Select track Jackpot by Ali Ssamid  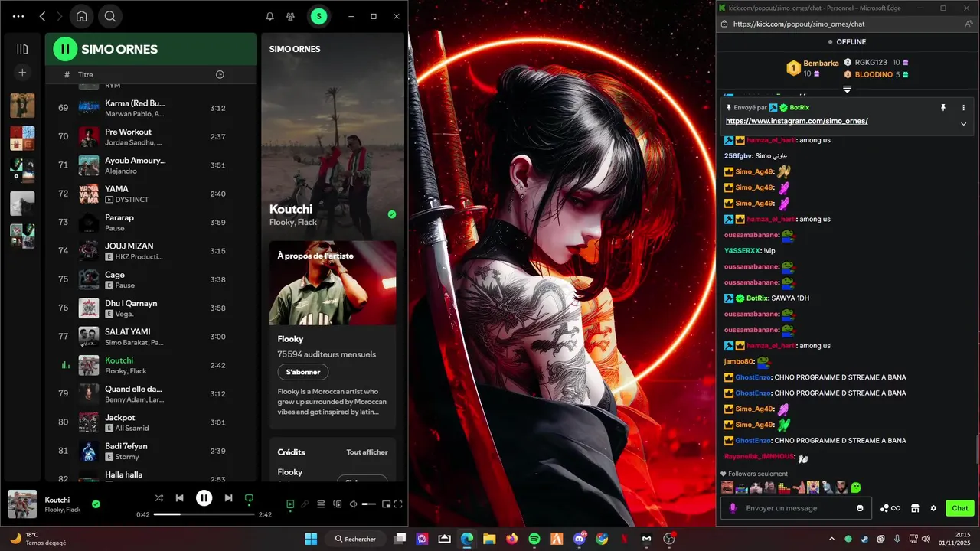[x=150, y=422]
